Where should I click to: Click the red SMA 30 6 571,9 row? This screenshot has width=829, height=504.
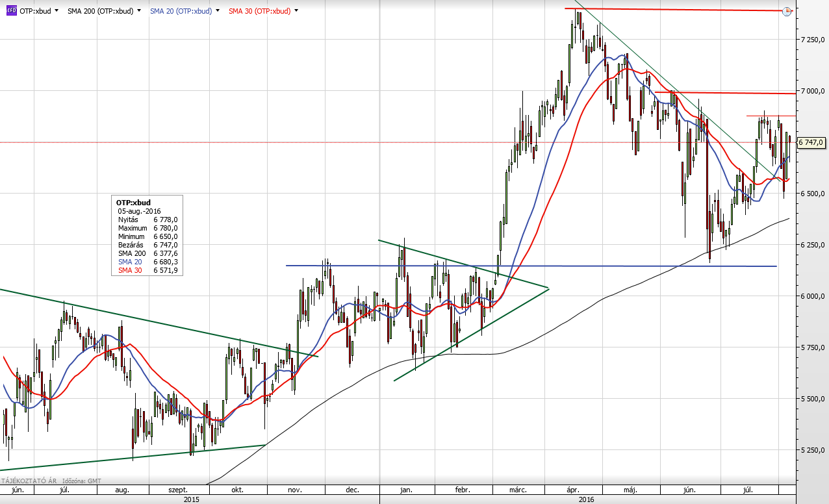tap(148, 270)
